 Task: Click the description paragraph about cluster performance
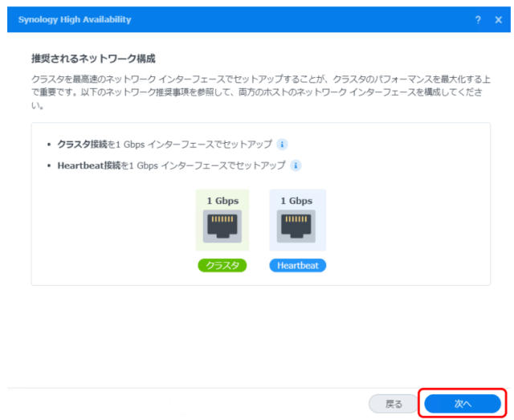(x=257, y=92)
